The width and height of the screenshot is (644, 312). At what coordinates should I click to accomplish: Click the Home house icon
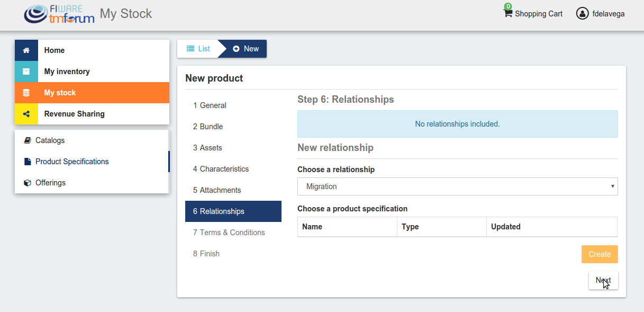click(26, 50)
